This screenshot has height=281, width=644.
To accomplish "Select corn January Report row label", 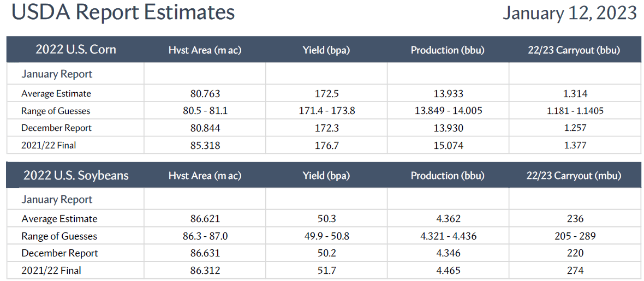I will point(57,74).
